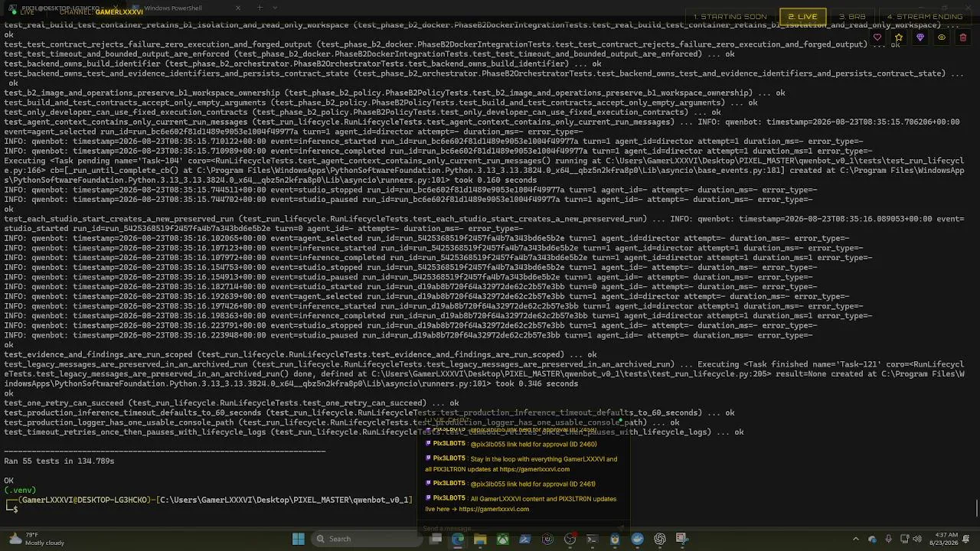The width and height of the screenshot is (980, 551).
Task: Switch to the '2. LIVE' scene
Action: pos(802,16)
